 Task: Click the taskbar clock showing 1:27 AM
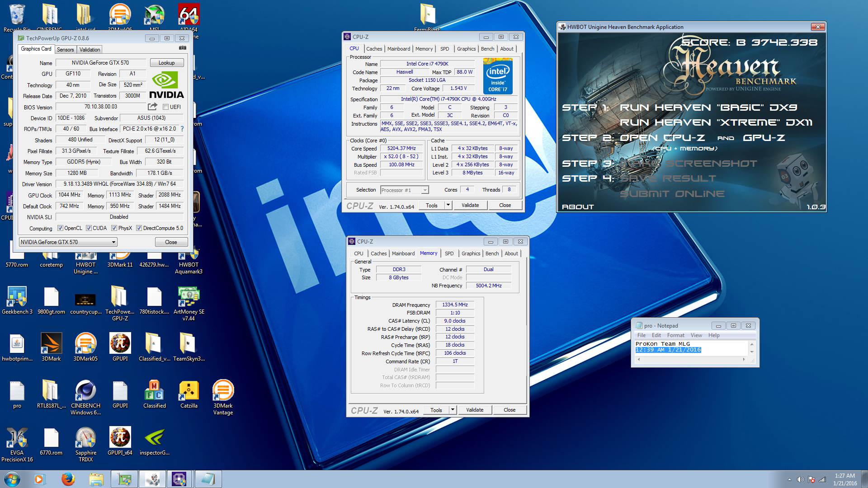(x=845, y=479)
